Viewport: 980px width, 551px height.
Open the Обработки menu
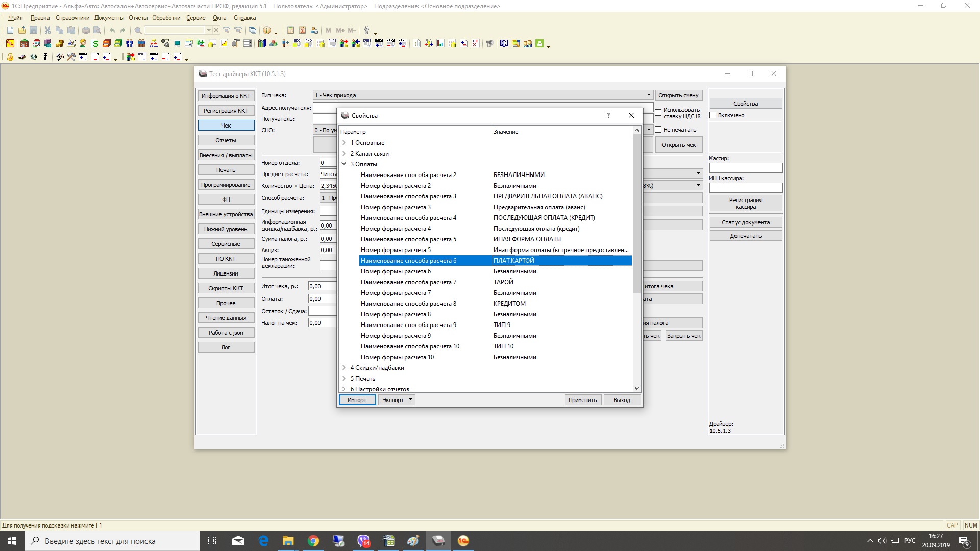coord(166,18)
